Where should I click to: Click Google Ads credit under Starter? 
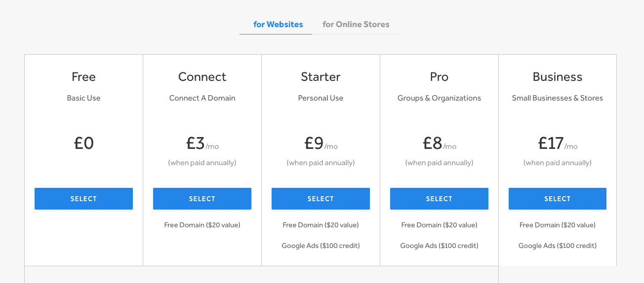pos(321,246)
